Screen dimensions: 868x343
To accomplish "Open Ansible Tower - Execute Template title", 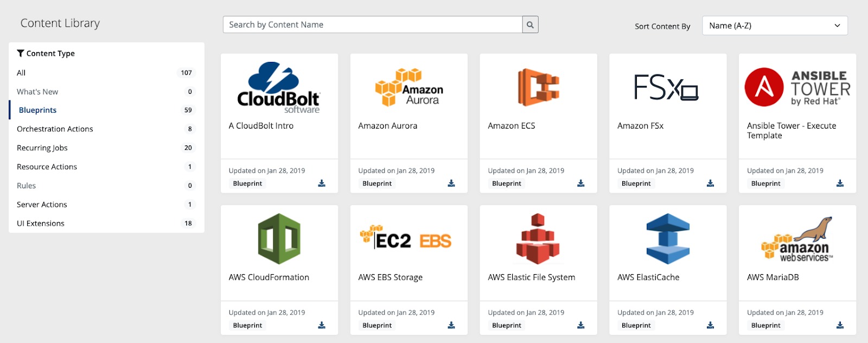I will pyautogui.click(x=792, y=131).
